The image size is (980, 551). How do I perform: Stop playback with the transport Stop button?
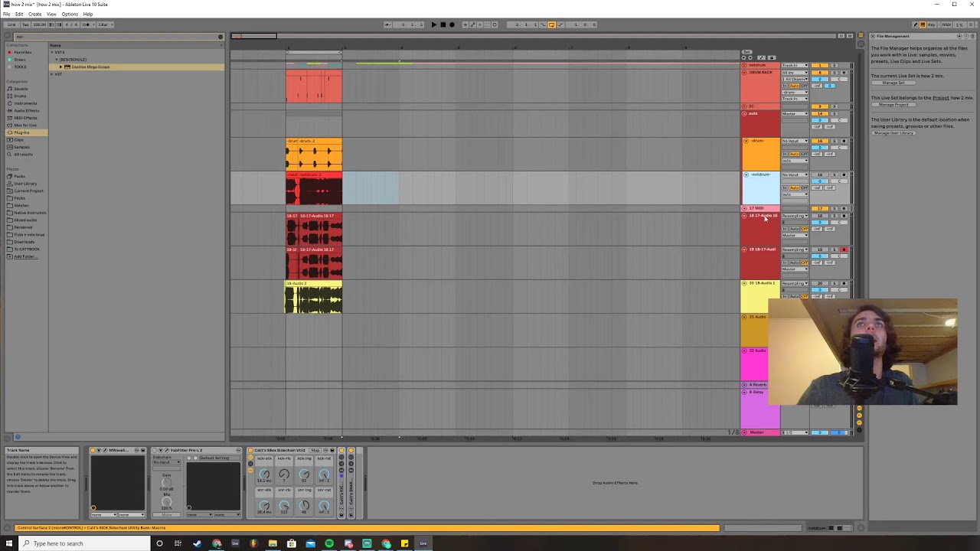(443, 24)
